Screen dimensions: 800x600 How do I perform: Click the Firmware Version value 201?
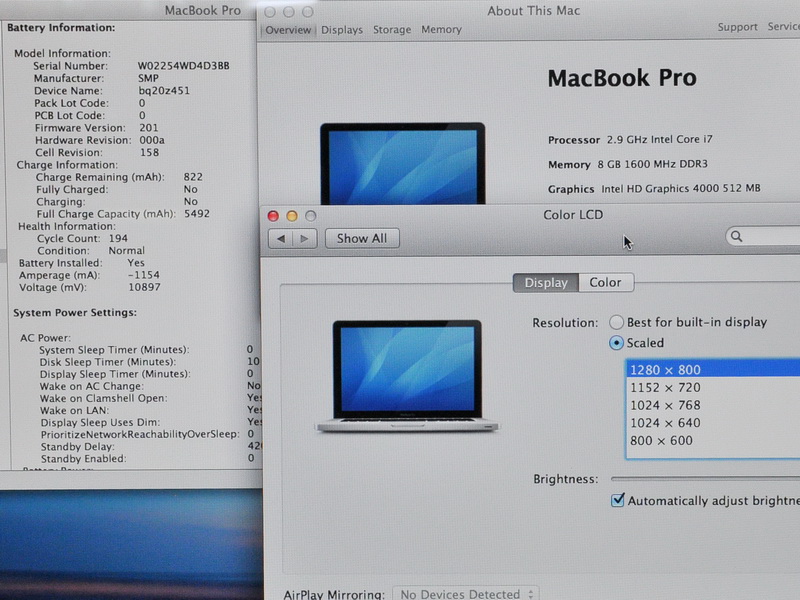tap(148, 128)
